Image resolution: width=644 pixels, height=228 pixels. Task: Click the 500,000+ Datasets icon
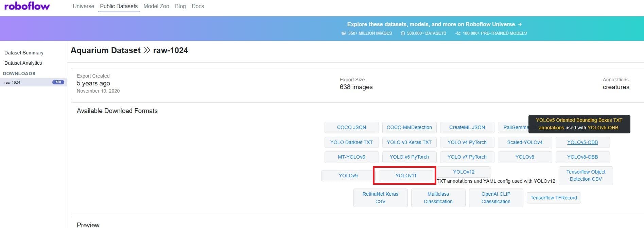pyautogui.click(x=403, y=33)
